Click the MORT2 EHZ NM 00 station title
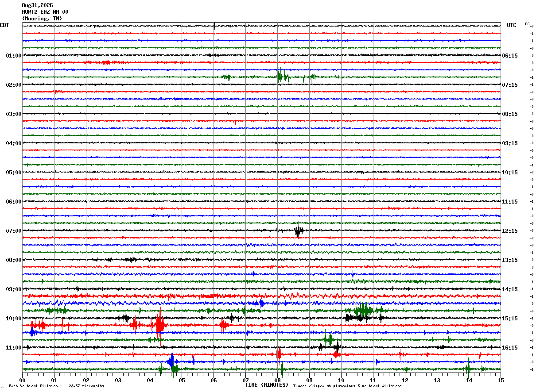The image size is (536, 392). coord(45,12)
